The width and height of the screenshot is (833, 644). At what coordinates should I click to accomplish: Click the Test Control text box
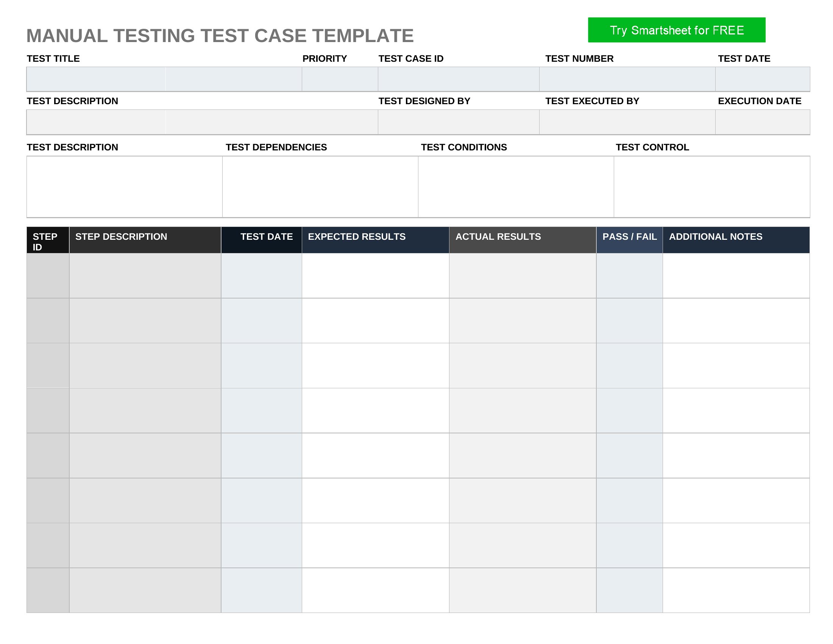(712, 186)
